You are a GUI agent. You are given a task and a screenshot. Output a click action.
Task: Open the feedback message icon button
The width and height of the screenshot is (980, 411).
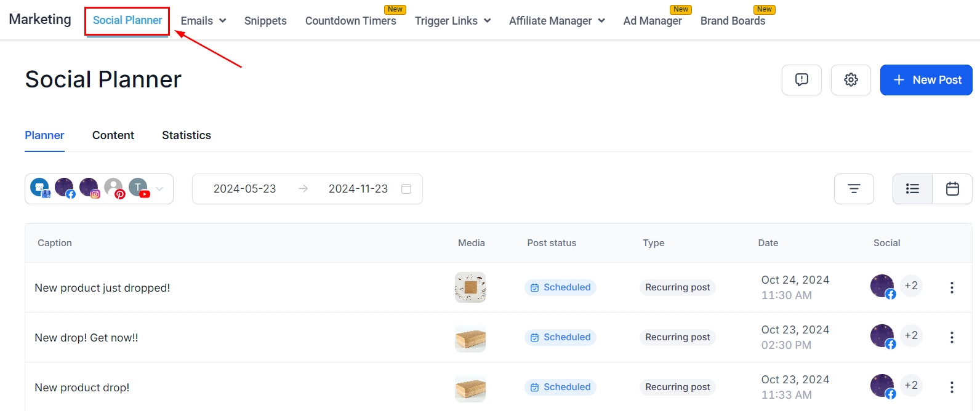(x=801, y=80)
